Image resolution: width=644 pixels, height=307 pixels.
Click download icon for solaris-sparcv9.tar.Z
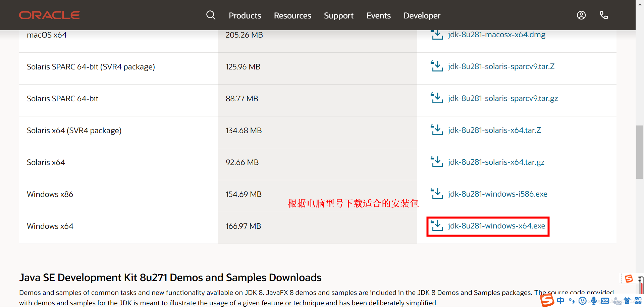(x=437, y=66)
